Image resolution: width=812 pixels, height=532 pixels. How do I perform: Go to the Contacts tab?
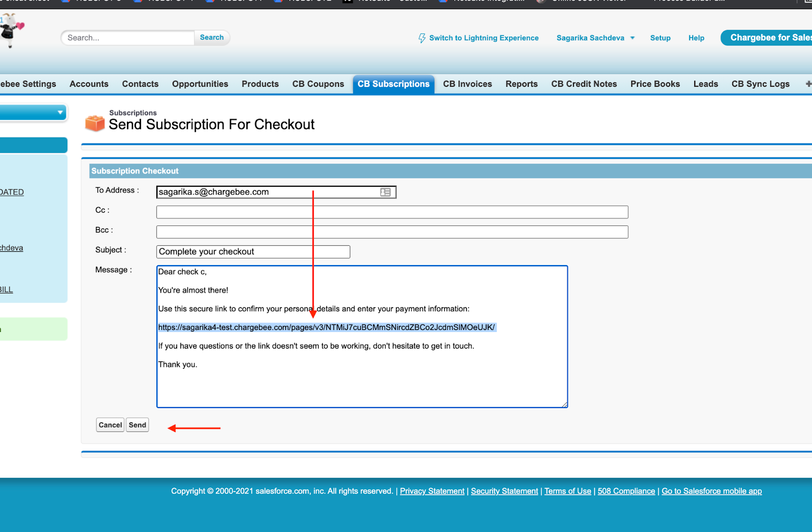tap(140, 84)
